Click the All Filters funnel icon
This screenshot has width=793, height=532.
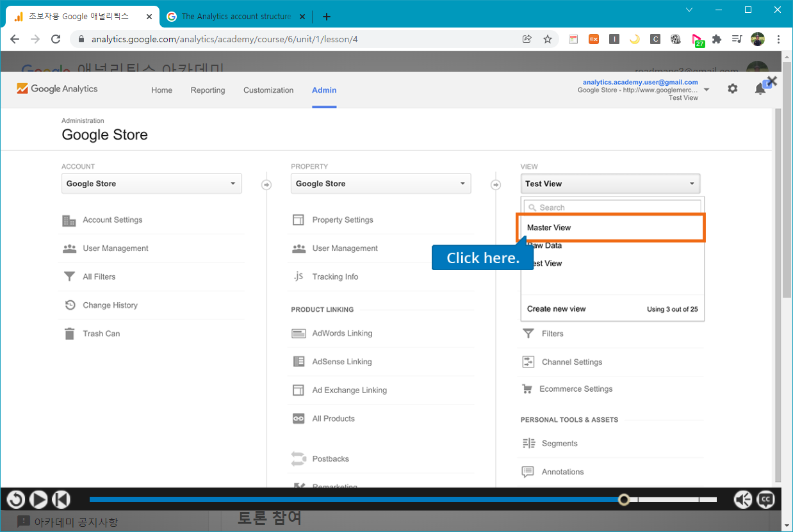(x=69, y=277)
